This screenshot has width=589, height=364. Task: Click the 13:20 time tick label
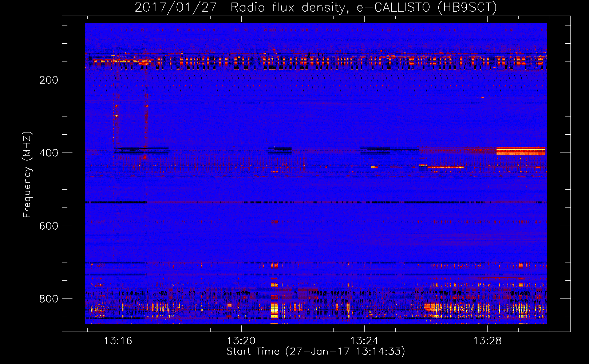(x=241, y=341)
